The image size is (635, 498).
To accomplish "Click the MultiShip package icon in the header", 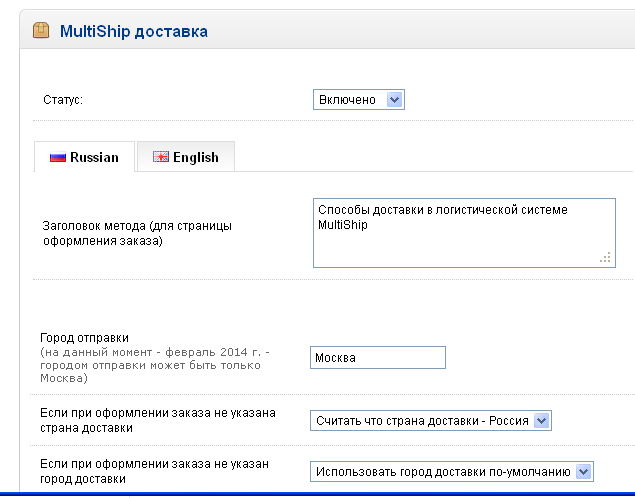I will [x=41, y=31].
